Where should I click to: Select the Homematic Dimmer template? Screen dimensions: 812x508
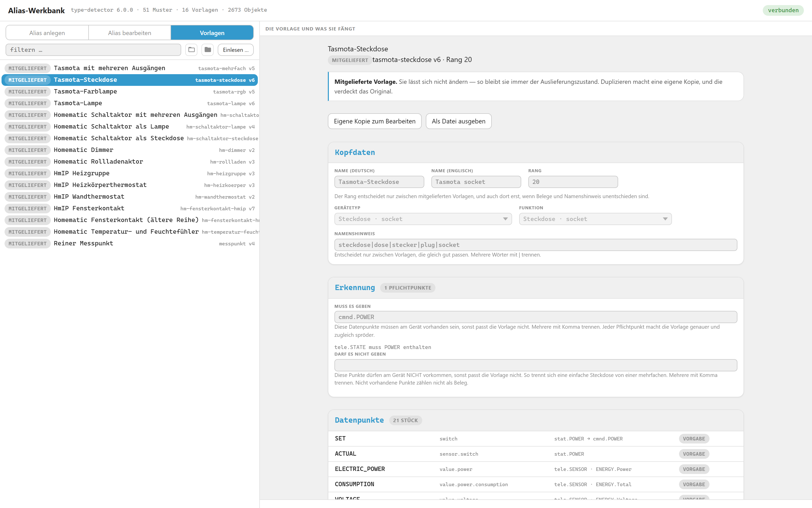coord(129,150)
